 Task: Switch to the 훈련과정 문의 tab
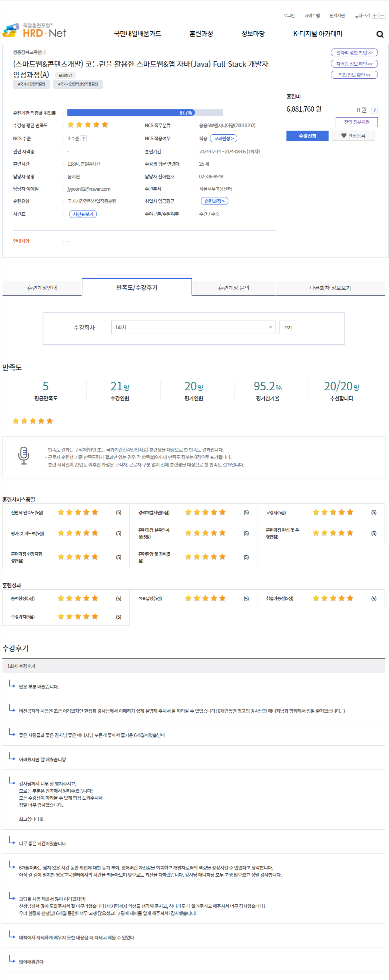click(x=233, y=288)
